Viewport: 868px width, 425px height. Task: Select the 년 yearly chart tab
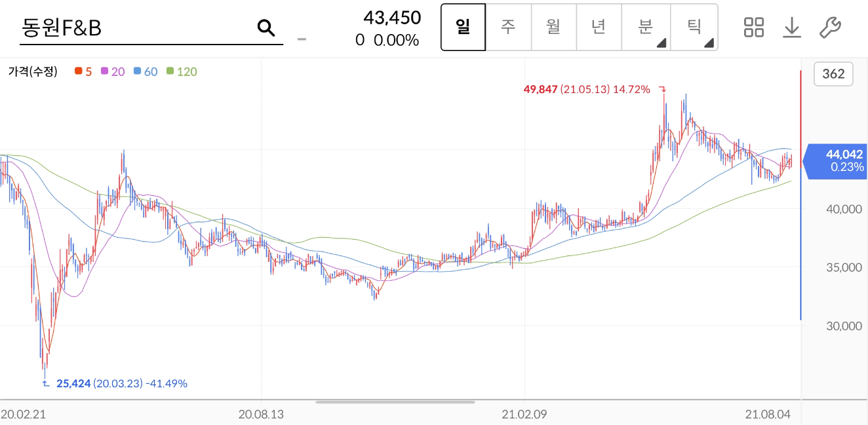point(599,28)
